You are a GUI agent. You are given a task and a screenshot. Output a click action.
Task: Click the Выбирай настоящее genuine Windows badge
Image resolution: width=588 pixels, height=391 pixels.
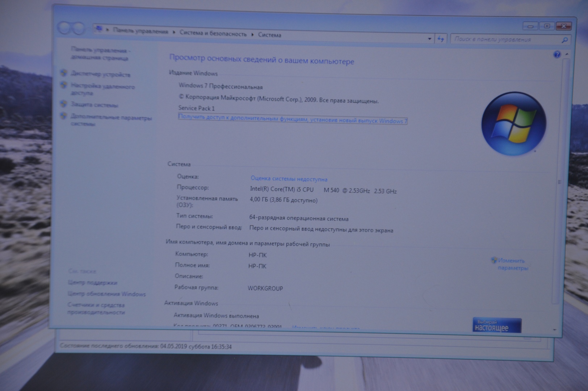click(496, 325)
